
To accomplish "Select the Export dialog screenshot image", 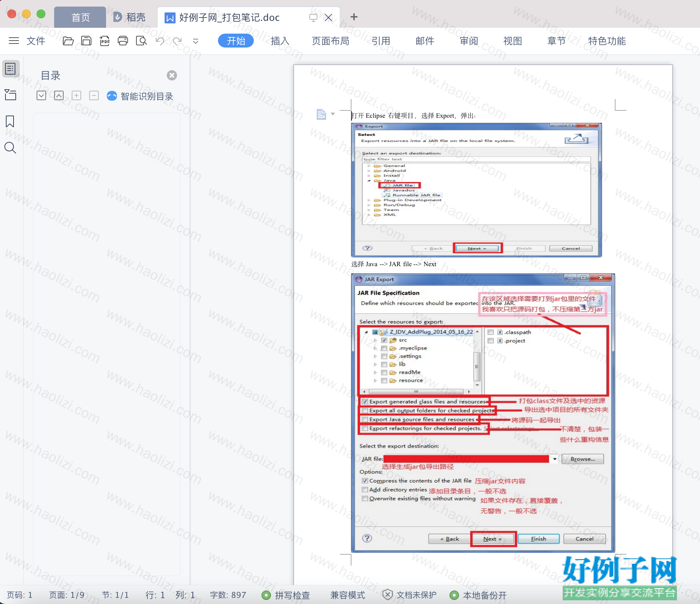I will point(477,190).
